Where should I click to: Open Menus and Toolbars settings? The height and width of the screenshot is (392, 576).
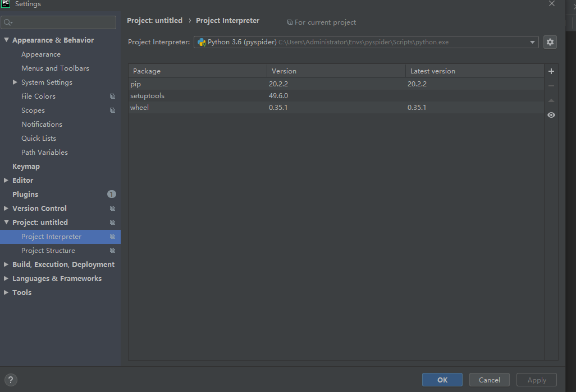coord(55,68)
